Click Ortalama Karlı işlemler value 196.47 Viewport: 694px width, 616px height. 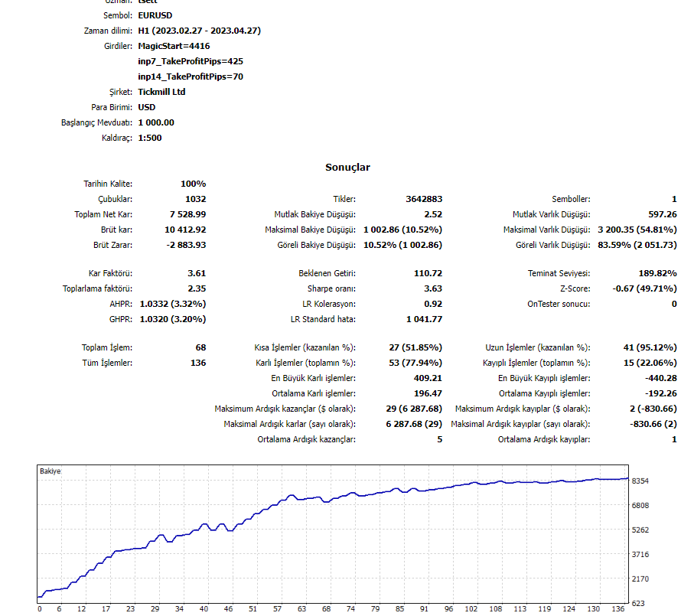click(428, 393)
